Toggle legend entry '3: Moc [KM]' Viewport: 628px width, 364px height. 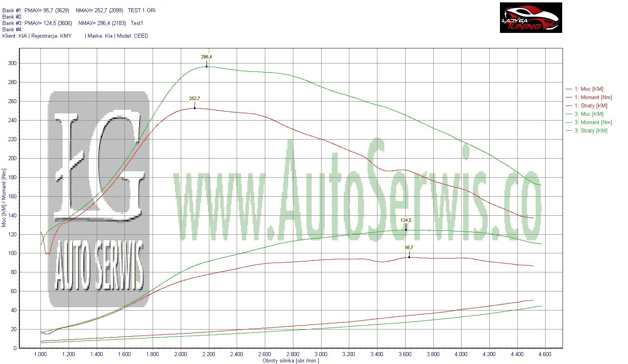(589, 114)
